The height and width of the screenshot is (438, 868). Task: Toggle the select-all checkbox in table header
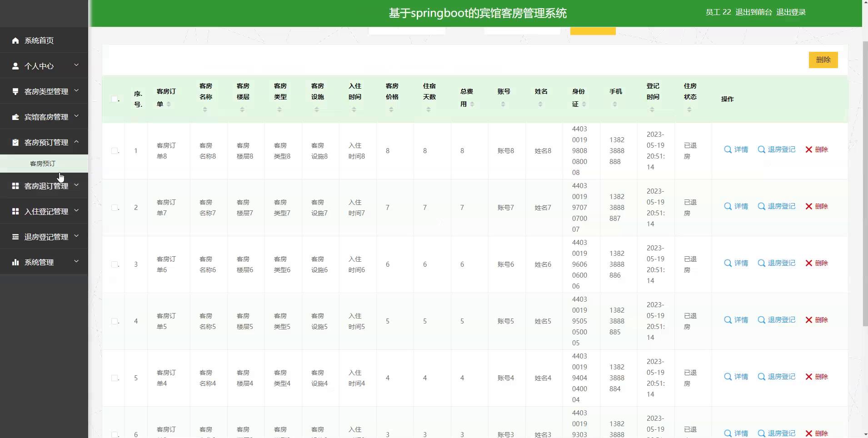(115, 99)
